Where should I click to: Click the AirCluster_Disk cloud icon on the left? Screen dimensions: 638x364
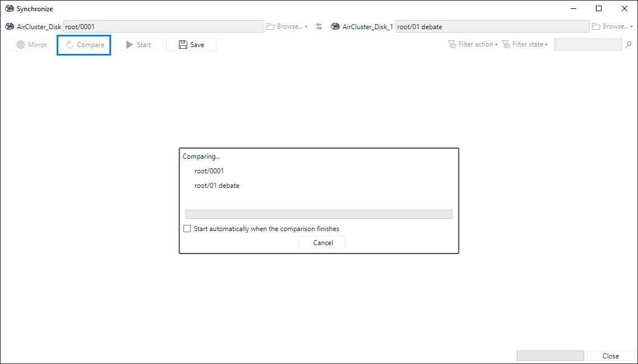pyautogui.click(x=10, y=26)
